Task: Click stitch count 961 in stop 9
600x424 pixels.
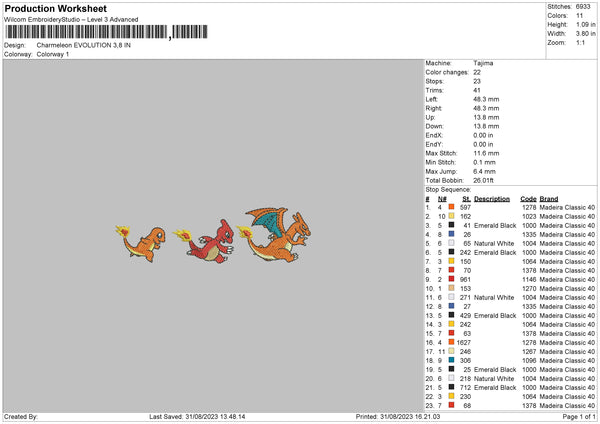Action: click(465, 279)
